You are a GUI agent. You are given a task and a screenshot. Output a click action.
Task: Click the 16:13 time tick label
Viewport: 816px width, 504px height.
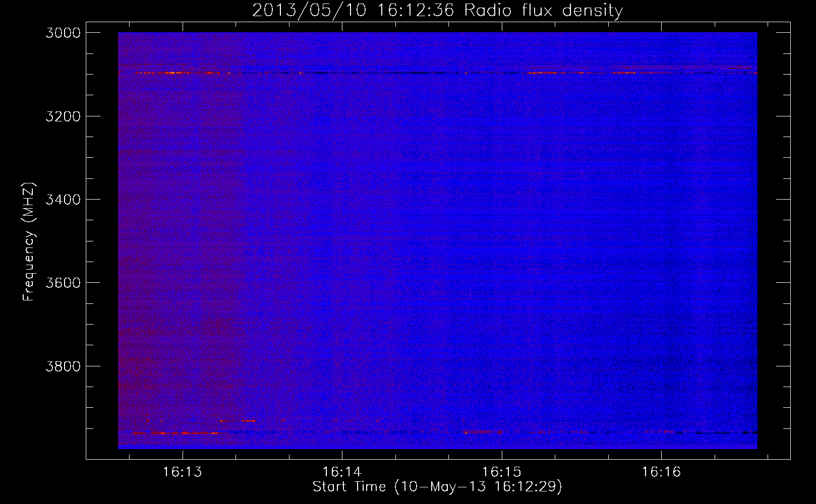(182, 472)
